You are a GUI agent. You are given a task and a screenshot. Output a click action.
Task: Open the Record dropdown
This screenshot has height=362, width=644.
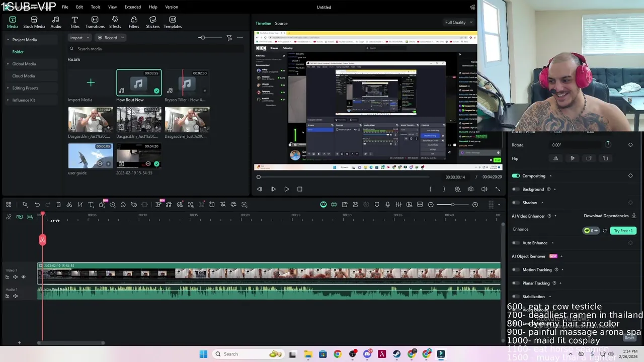click(110, 38)
